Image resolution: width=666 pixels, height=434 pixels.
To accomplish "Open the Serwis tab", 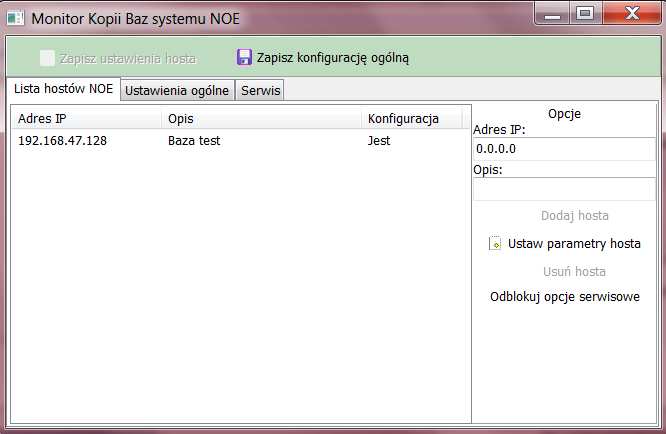I will (260, 90).
